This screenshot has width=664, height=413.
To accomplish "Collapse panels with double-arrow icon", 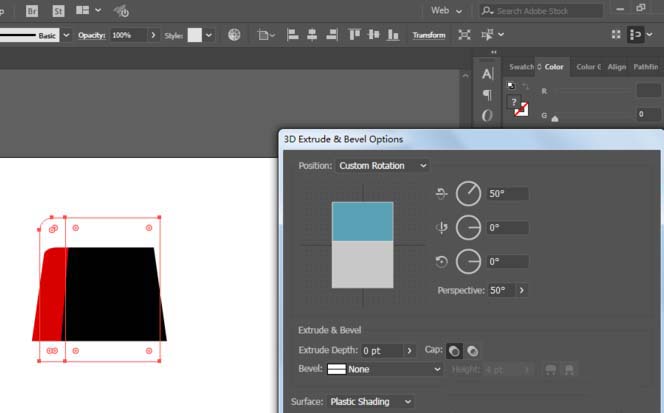I will pyautogui.click(x=493, y=52).
